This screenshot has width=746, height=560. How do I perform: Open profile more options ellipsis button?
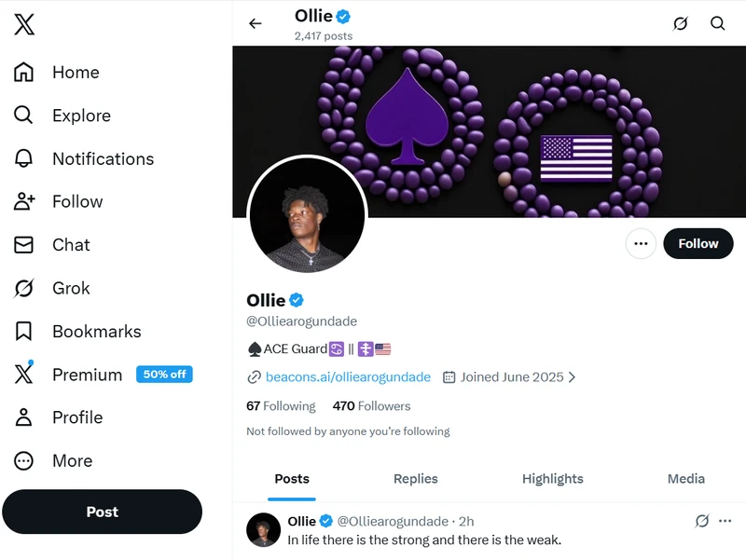tap(641, 243)
